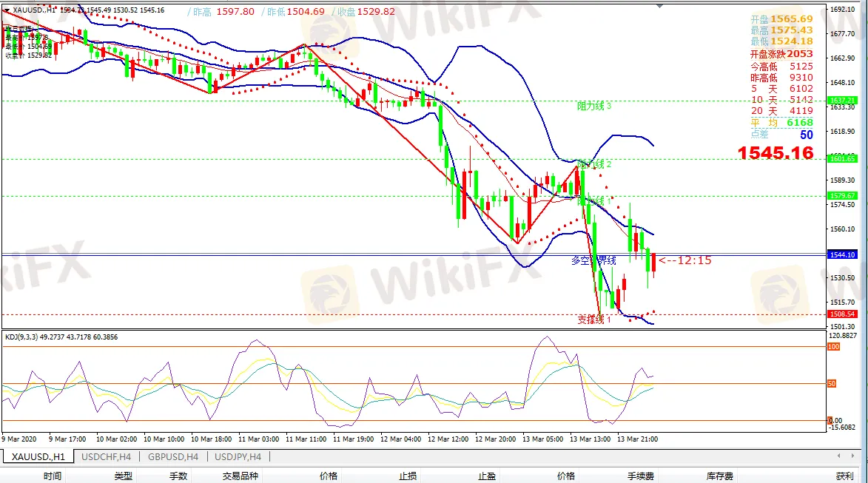Screen dimensions: 868x483
Task: Select the 阻力线 3 resistance line label
Action: pos(594,106)
